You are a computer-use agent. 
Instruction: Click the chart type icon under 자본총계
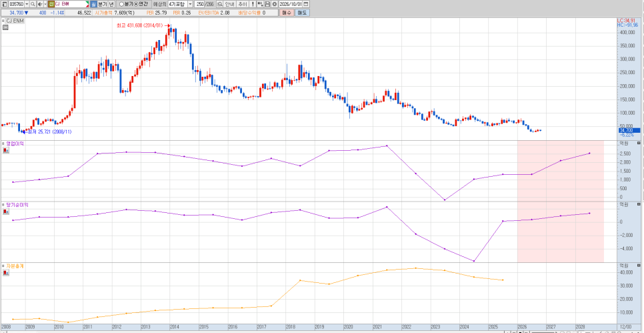tap(5, 273)
